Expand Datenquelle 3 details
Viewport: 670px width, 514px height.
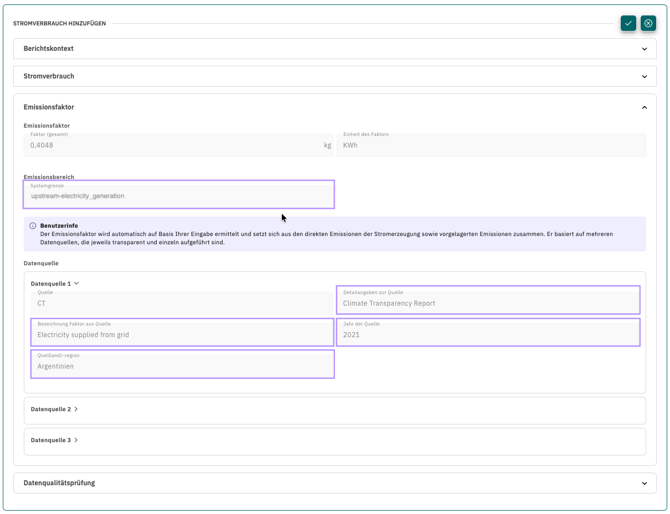point(76,440)
